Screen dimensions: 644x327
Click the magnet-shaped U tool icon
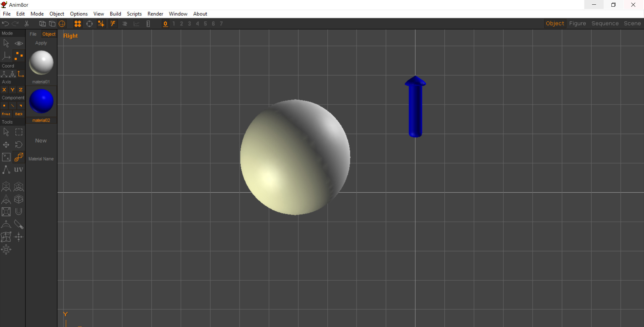[19, 211]
